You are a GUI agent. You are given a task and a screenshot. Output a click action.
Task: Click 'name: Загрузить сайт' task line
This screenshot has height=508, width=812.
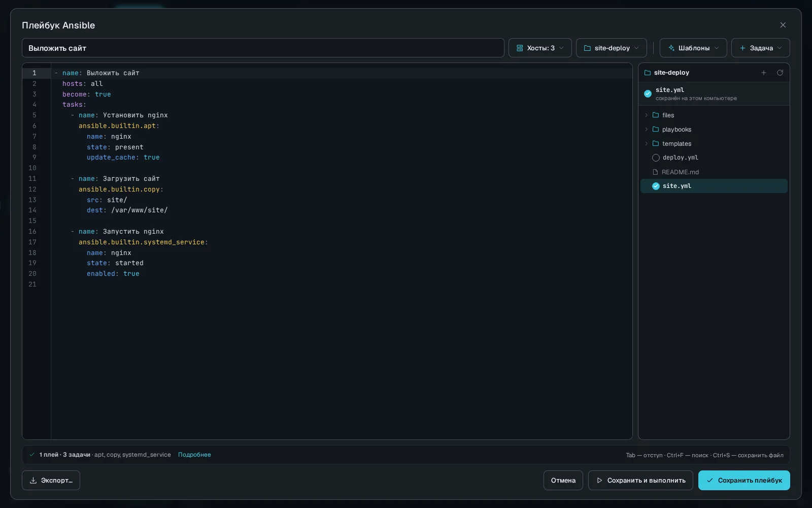click(119, 179)
